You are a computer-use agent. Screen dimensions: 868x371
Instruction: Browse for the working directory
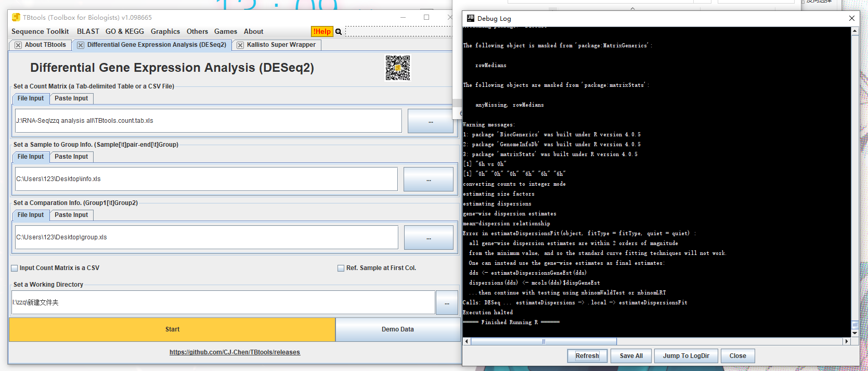[x=447, y=302]
